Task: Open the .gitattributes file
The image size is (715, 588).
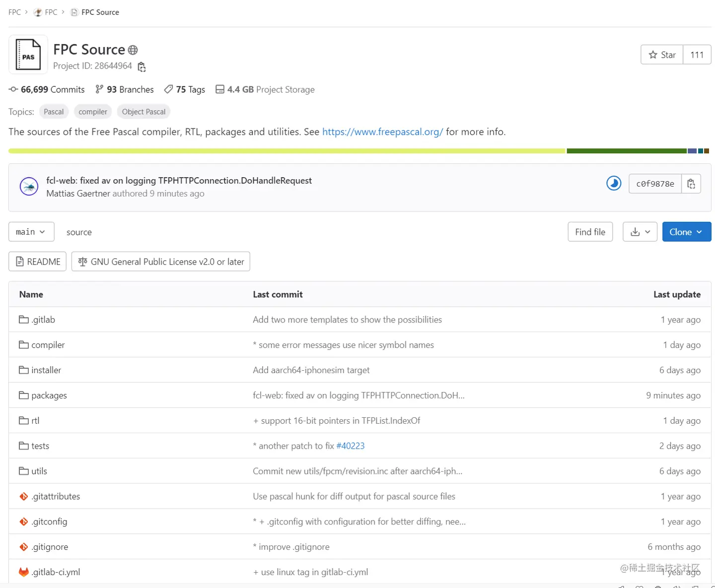Action: point(56,496)
